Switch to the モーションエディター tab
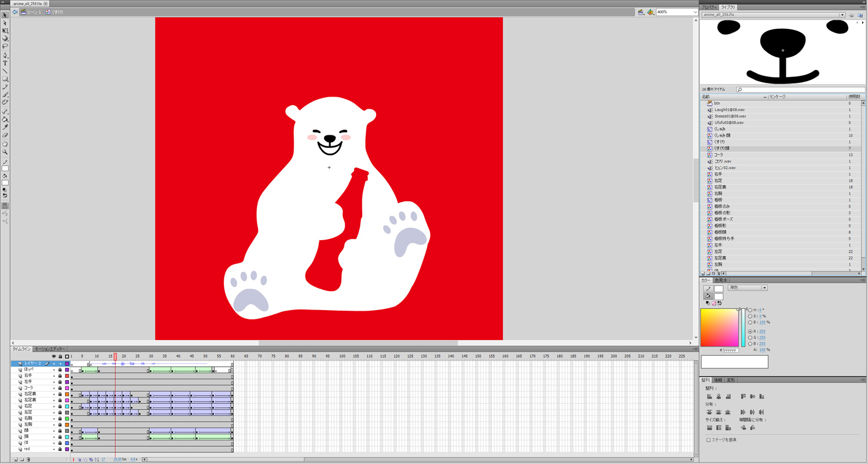Viewport: 868px width, 464px height. click(x=50, y=349)
